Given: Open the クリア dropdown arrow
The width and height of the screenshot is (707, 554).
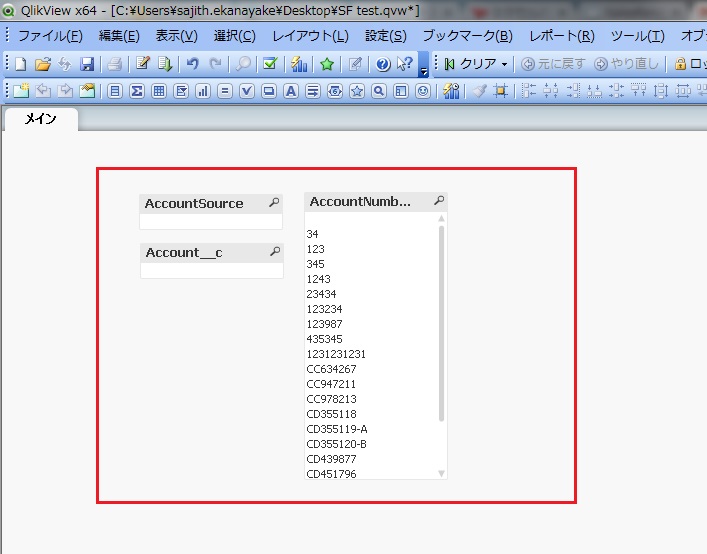Looking at the screenshot, I should [505, 64].
